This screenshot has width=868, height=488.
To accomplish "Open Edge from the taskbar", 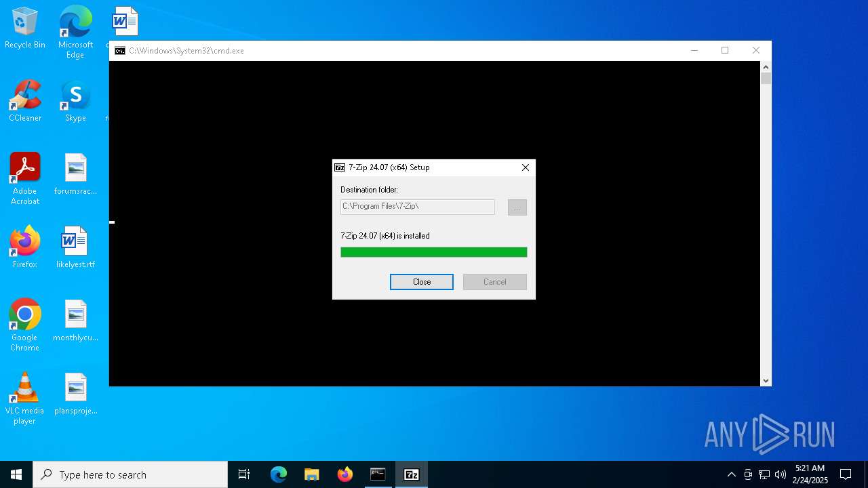I will point(279,474).
